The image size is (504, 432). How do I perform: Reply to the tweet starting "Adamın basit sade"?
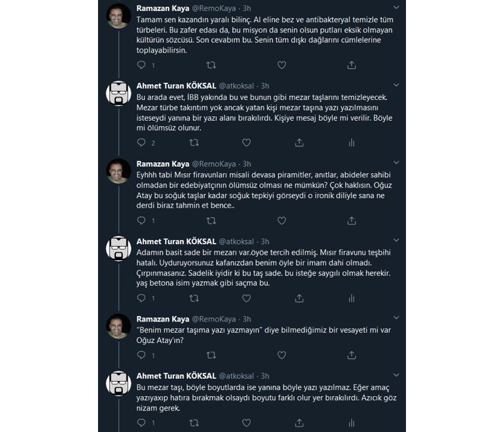142,298
